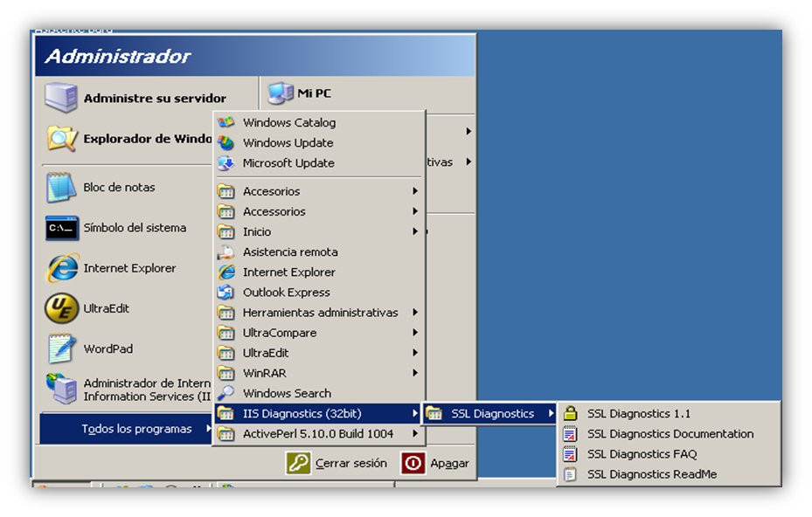This screenshot has height=517, width=812.
Task: Click the Mi PC label
Action: point(314,93)
